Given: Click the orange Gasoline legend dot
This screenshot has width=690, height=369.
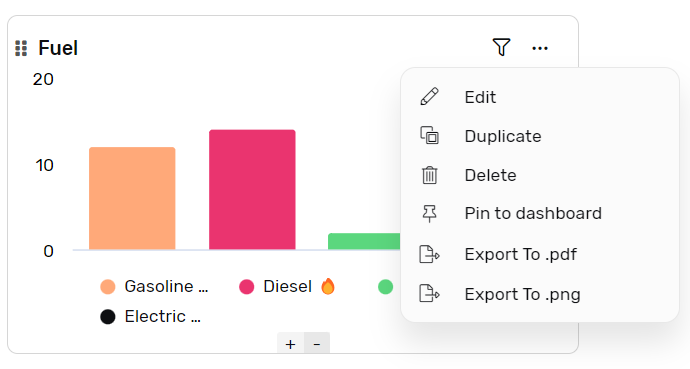Looking at the screenshot, I should point(107,287).
